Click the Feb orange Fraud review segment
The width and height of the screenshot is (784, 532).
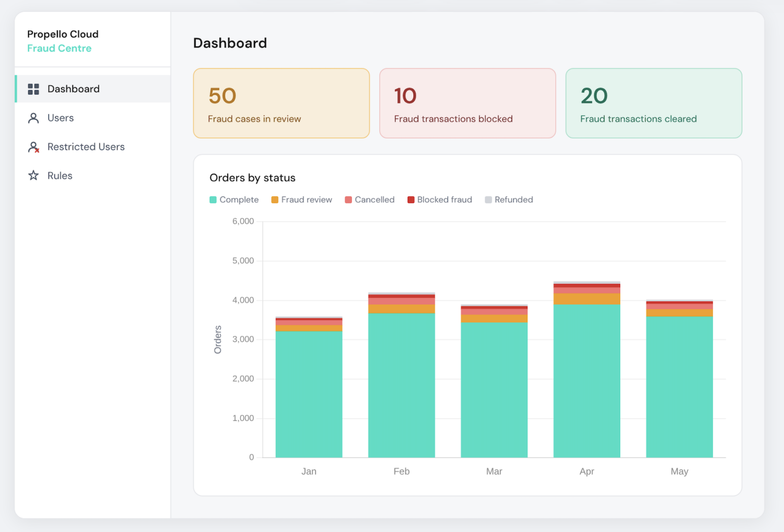401,309
